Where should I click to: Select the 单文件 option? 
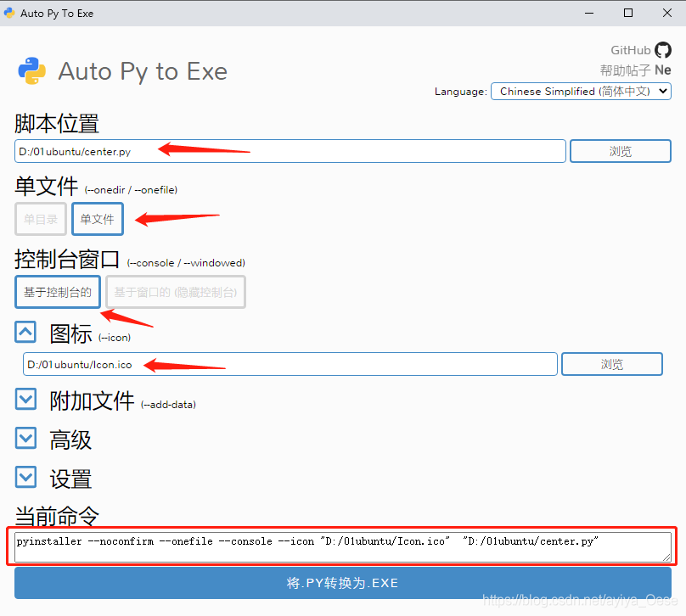tap(98, 219)
